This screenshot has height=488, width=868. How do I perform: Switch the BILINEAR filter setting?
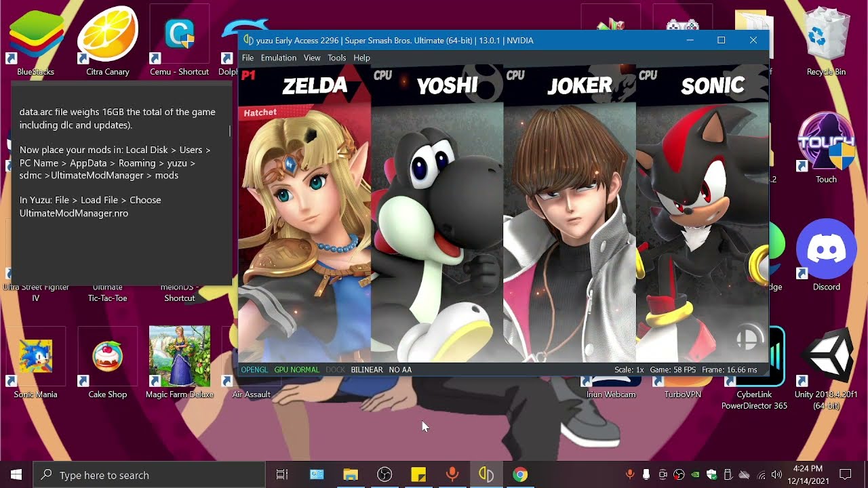[367, 370]
